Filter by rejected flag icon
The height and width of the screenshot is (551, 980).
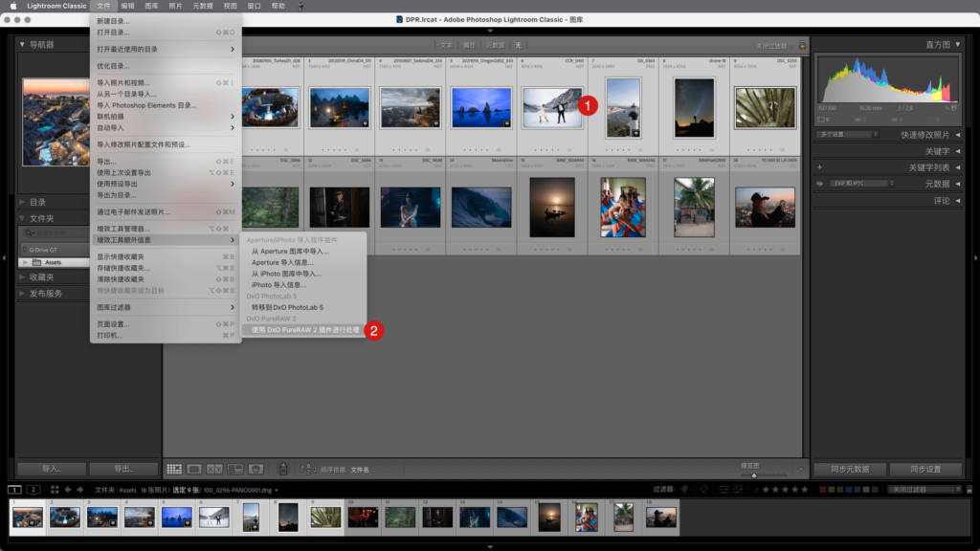click(x=703, y=490)
